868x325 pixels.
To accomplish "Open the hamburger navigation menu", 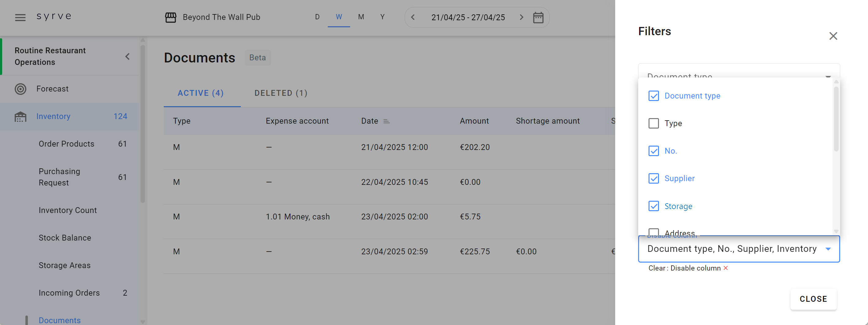I will coord(20,17).
